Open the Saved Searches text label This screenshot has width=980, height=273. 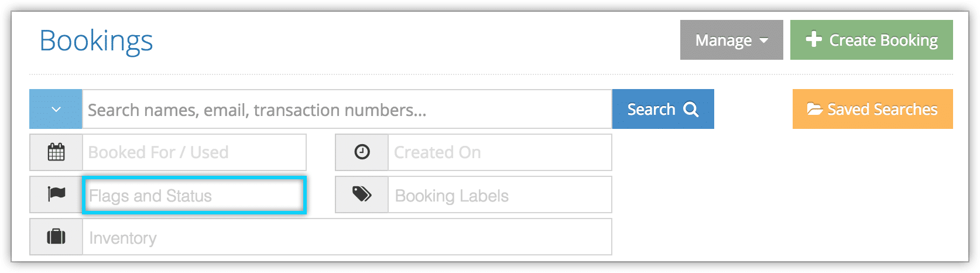(882, 110)
